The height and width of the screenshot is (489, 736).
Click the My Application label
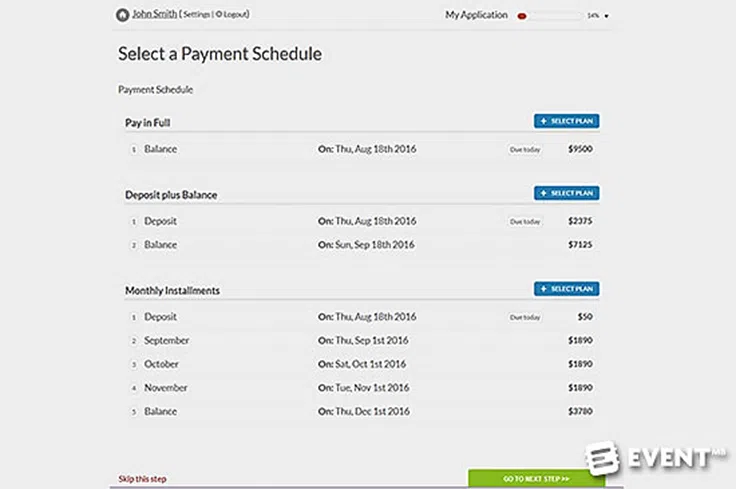coord(475,15)
